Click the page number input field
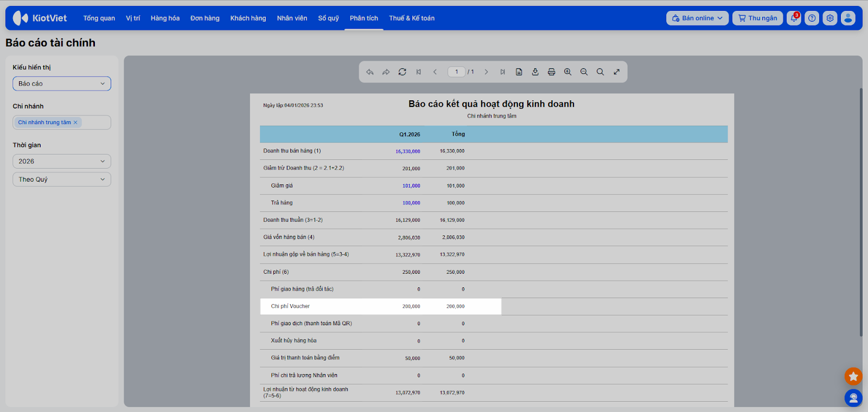This screenshot has height=412, width=868. (456, 72)
